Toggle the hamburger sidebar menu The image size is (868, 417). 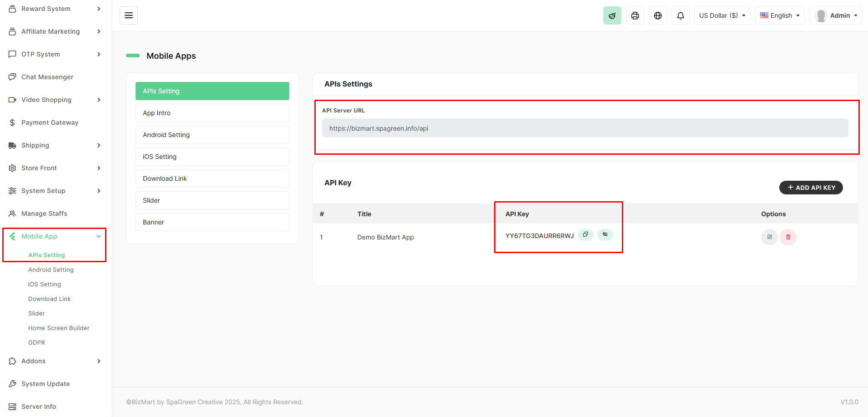(129, 15)
